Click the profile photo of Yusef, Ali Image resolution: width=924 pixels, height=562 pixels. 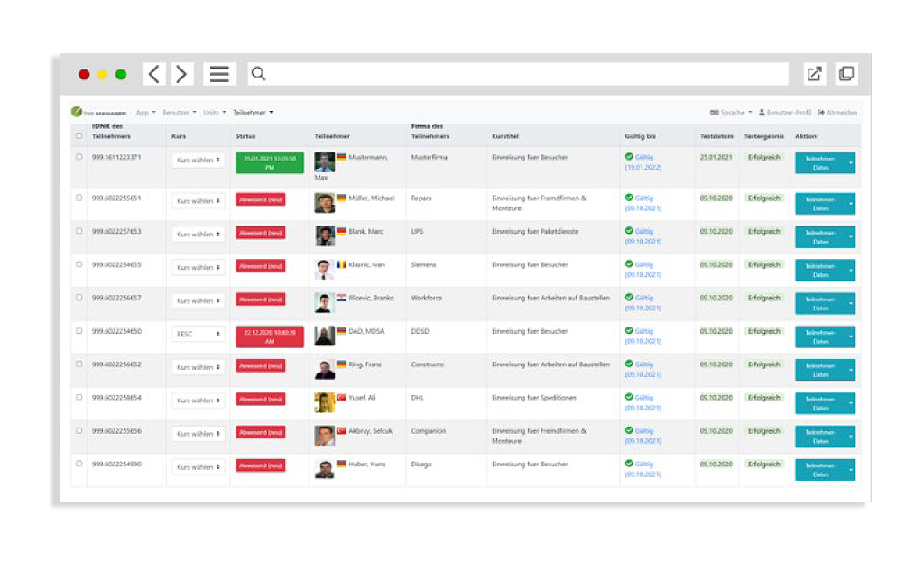324,401
